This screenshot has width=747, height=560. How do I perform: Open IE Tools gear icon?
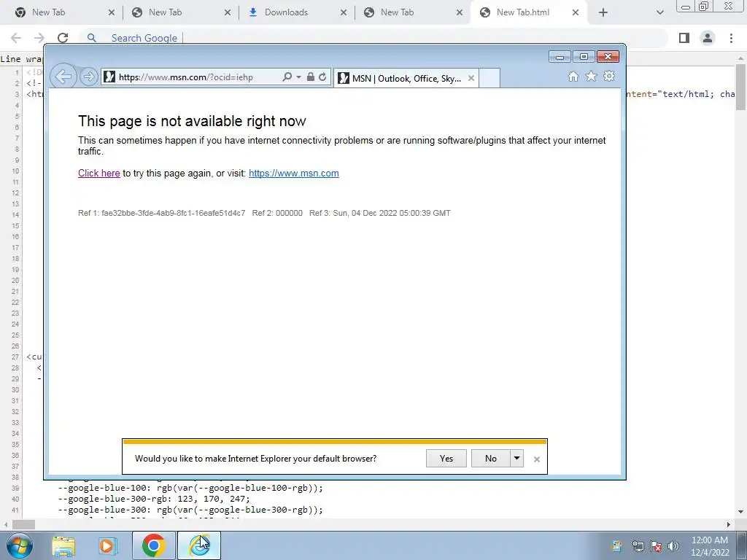(x=609, y=76)
